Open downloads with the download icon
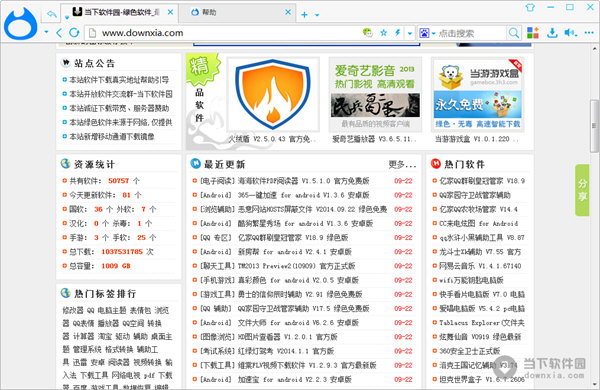The image size is (600, 390). [x=552, y=33]
